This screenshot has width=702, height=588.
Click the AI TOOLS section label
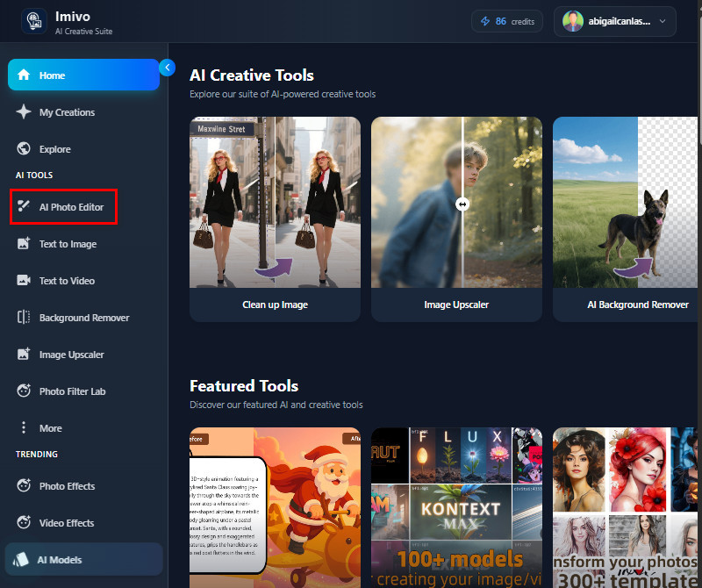tap(34, 176)
